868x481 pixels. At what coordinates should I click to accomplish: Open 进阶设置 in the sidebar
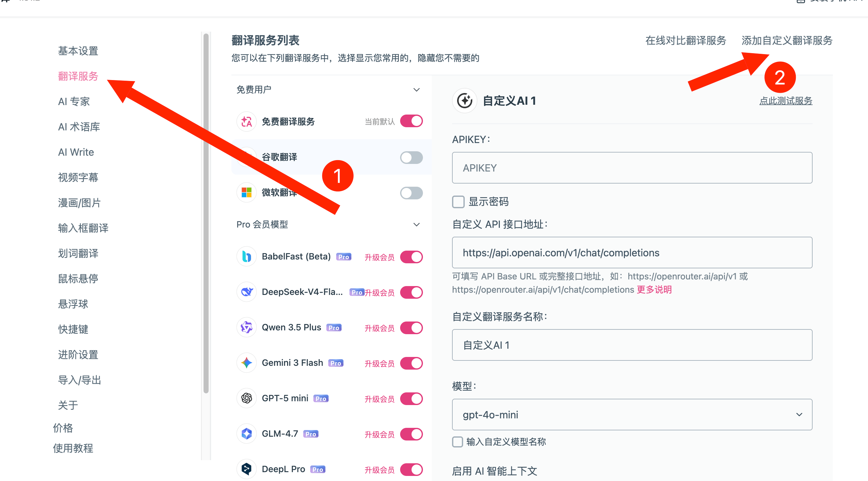(78, 355)
